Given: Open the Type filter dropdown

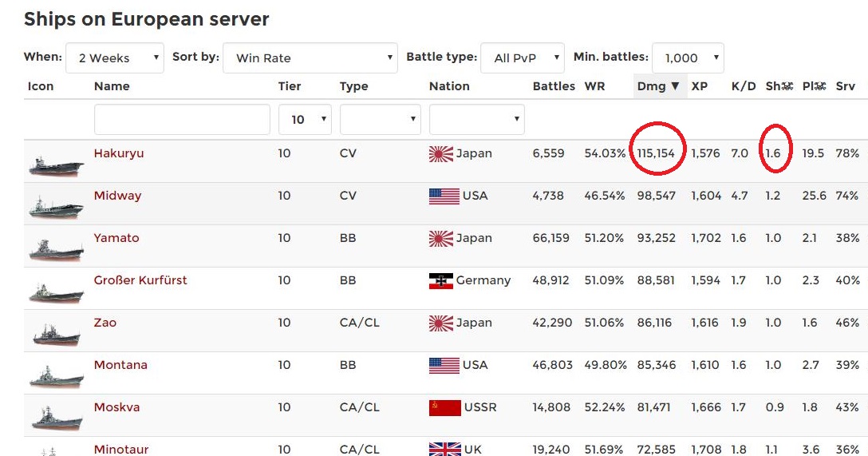Looking at the screenshot, I should (x=380, y=120).
